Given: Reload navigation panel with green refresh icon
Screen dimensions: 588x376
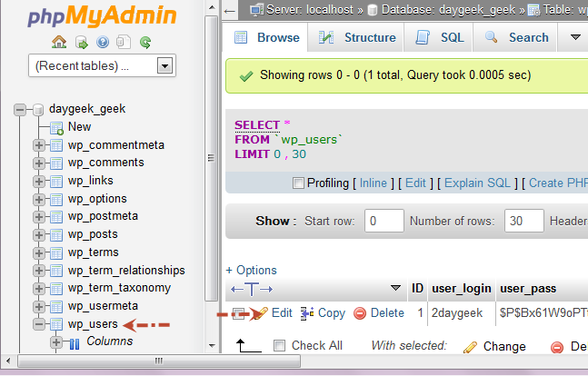Looking at the screenshot, I should [x=145, y=43].
